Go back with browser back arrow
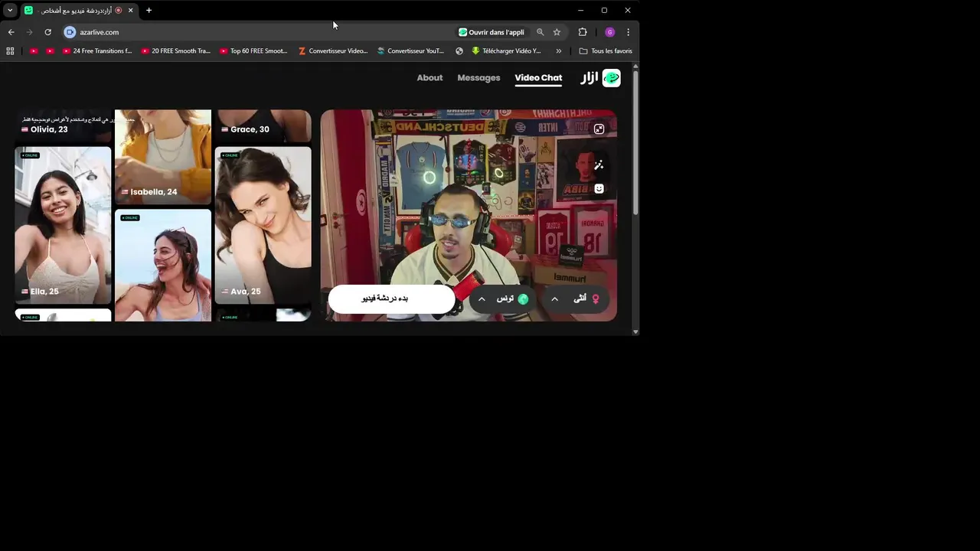 pyautogui.click(x=11, y=32)
